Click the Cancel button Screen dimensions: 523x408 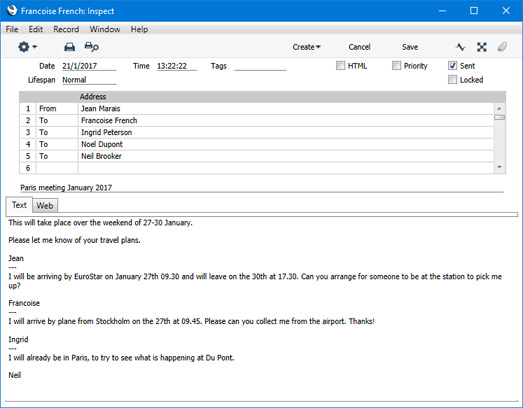pos(359,47)
